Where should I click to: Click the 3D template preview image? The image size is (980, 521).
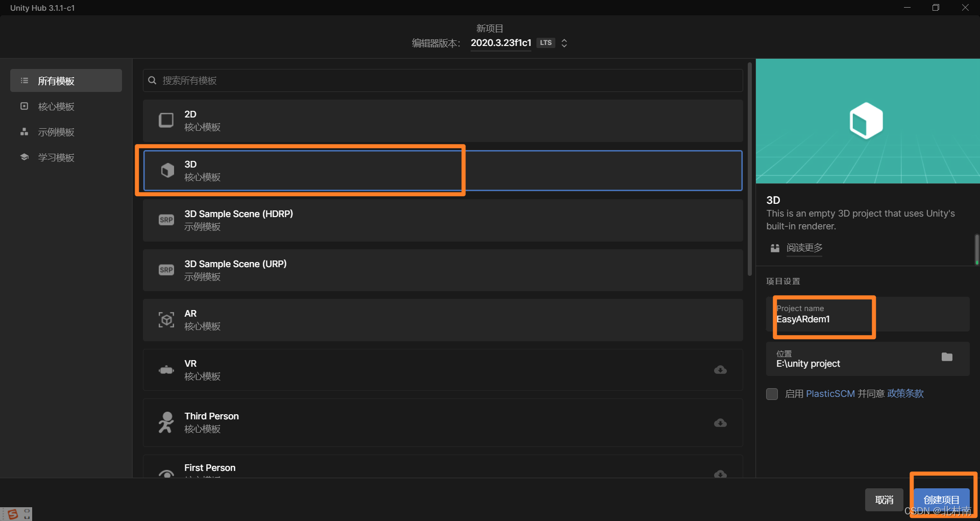point(868,121)
